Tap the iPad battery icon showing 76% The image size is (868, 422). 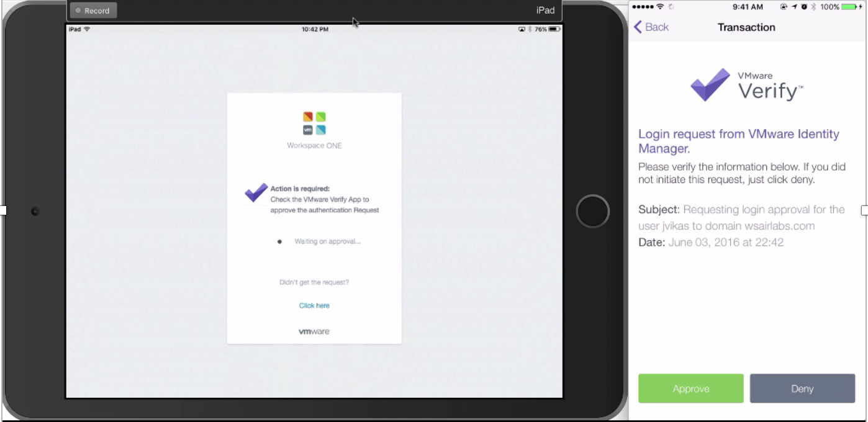tap(554, 29)
